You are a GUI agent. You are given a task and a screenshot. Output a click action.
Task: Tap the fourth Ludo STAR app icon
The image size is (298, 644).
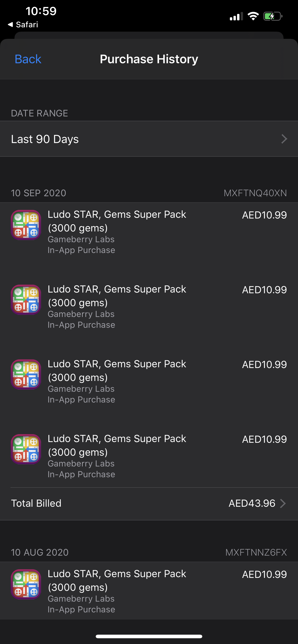point(26,449)
